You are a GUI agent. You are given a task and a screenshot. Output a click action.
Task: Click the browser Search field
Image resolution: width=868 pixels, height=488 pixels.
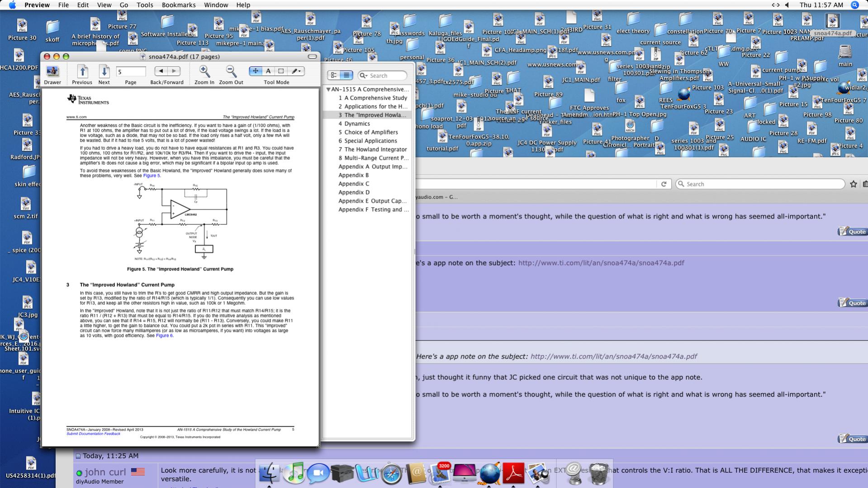coord(760,184)
